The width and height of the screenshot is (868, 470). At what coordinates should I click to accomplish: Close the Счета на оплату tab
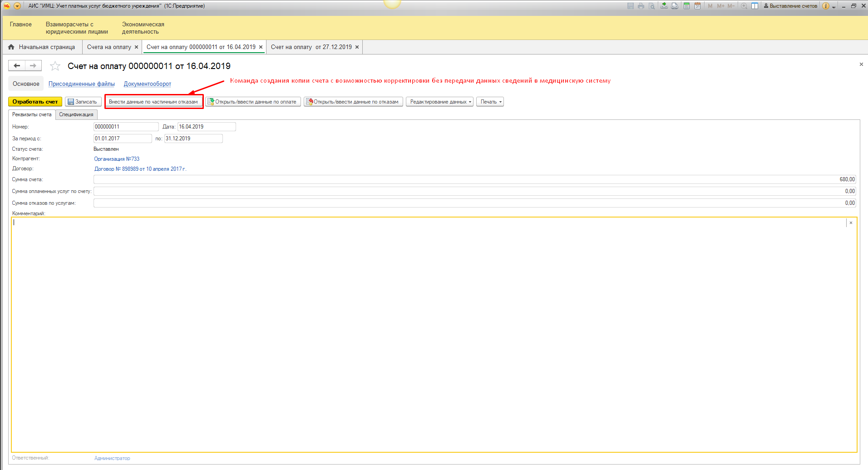coord(136,47)
